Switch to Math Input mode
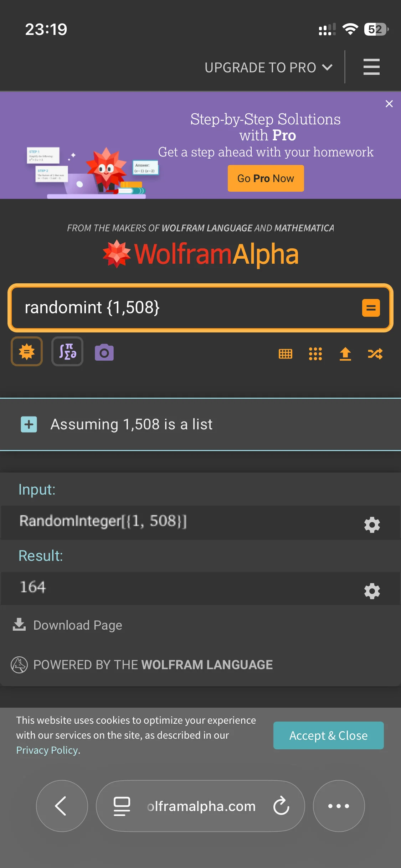This screenshot has height=868, width=401. click(x=67, y=352)
